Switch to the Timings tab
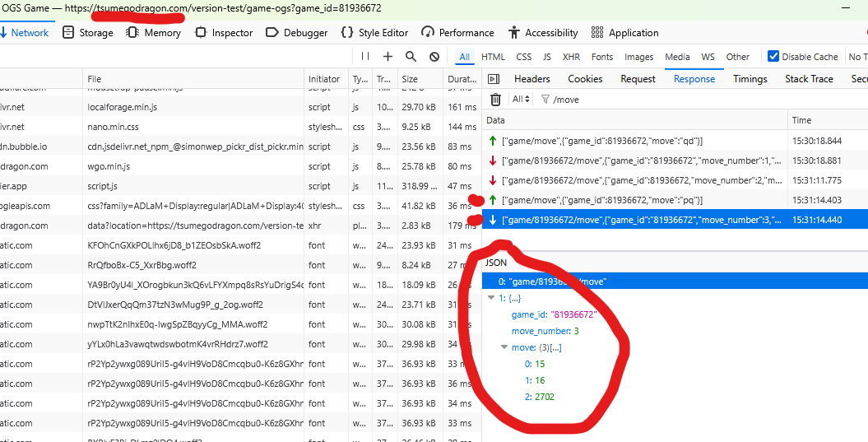 [x=750, y=79]
